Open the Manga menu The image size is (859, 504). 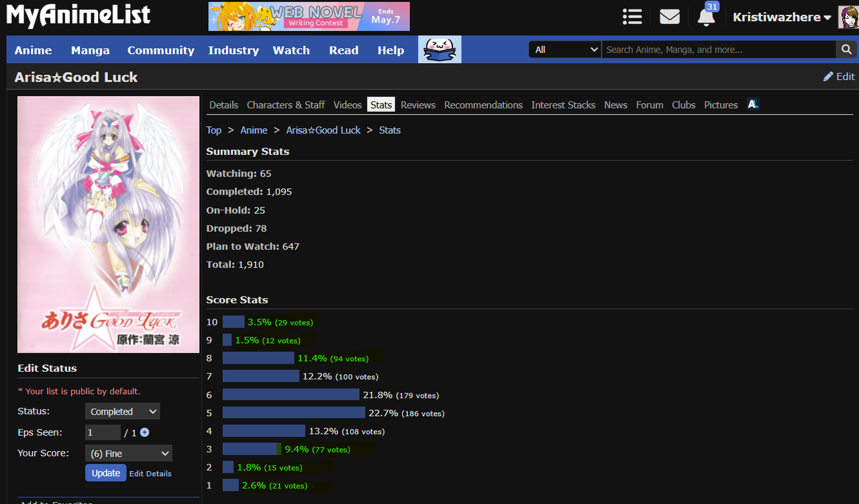click(x=90, y=50)
